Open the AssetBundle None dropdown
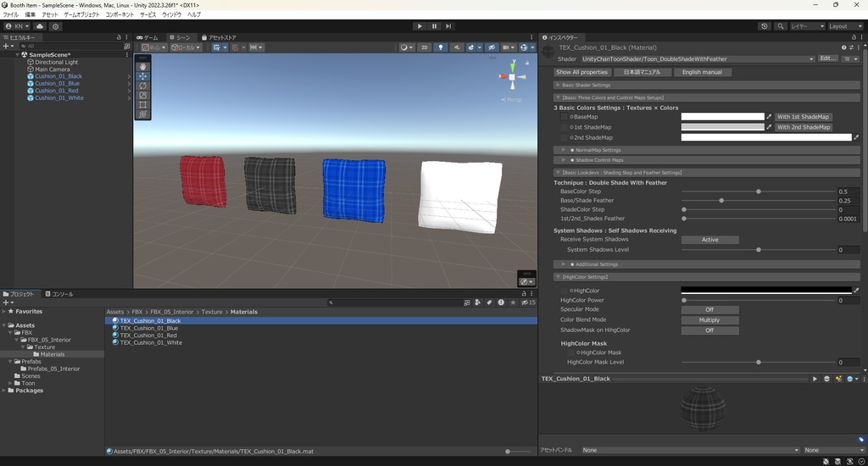 (x=690, y=450)
